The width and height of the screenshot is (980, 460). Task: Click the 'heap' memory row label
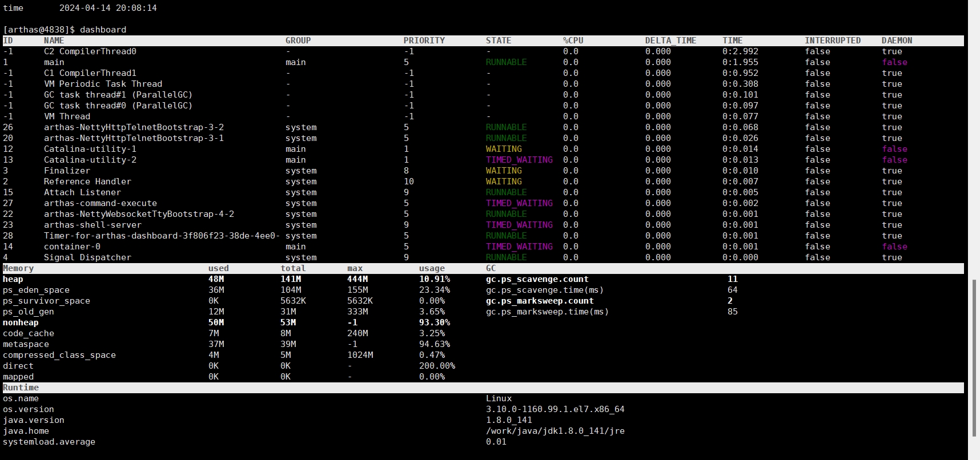click(x=13, y=279)
